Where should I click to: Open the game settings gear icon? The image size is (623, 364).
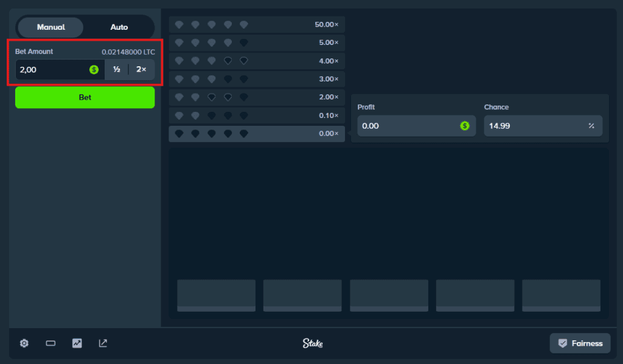(24, 343)
